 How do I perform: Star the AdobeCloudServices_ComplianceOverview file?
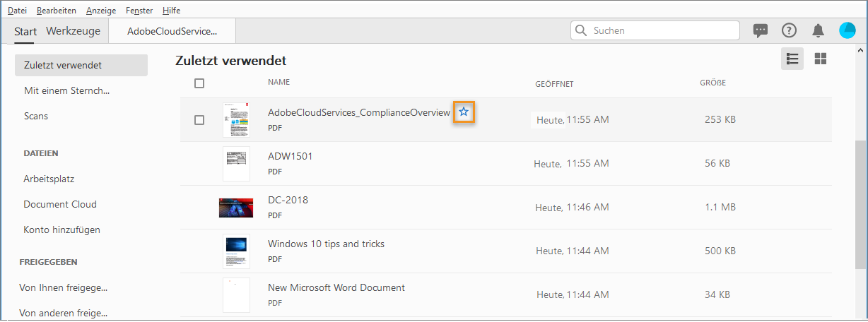click(x=464, y=112)
